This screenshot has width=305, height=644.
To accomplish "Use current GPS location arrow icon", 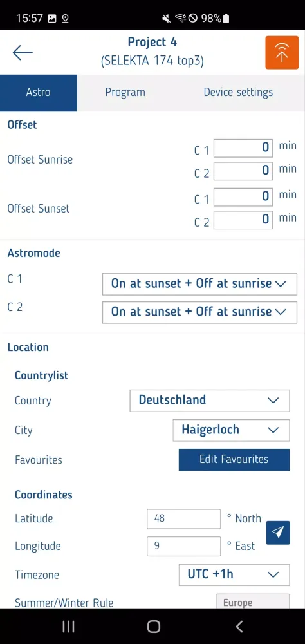I will click(x=278, y=533).
